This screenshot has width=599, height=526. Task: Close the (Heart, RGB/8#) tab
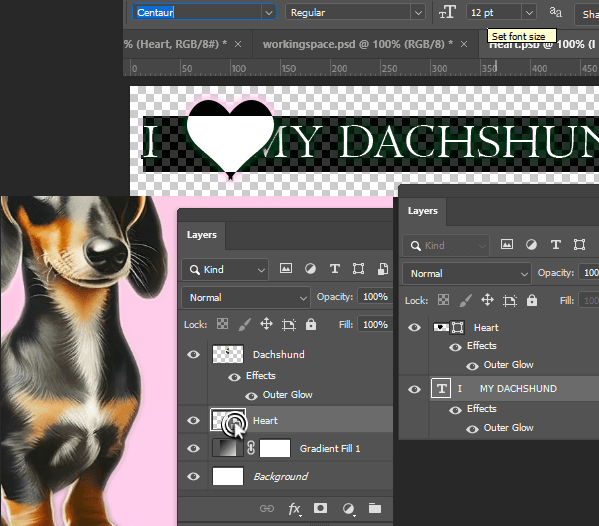pyautogui.click(x=238, y=44)
